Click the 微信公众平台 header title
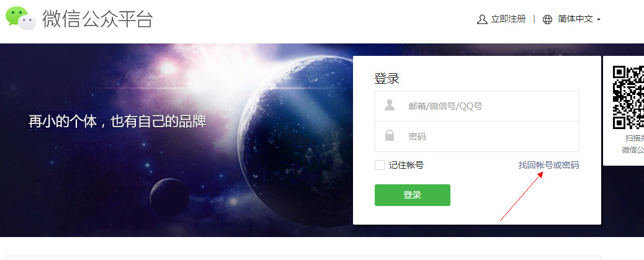Screen dimensions: 644x260 pyautogui.click(x=98, y=19)
